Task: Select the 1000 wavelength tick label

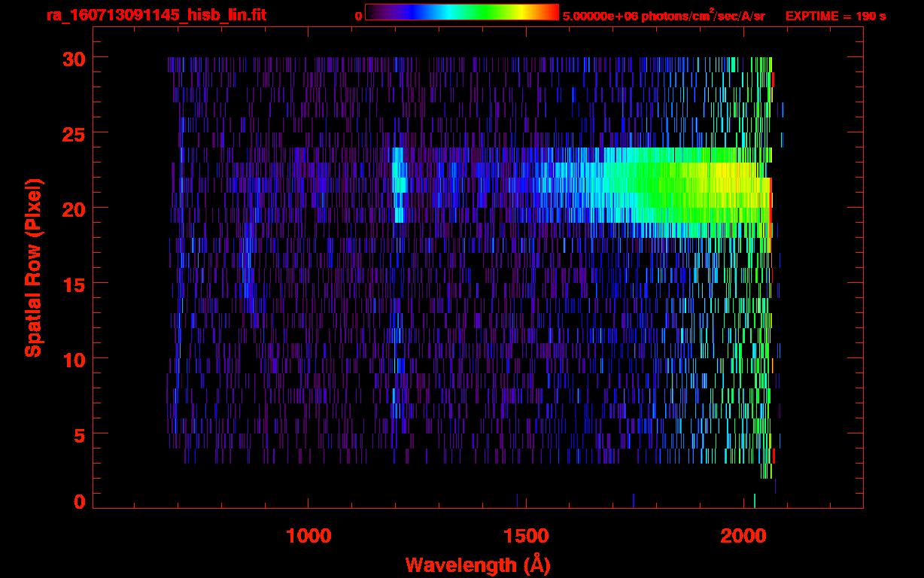Action: pos(309,536)
